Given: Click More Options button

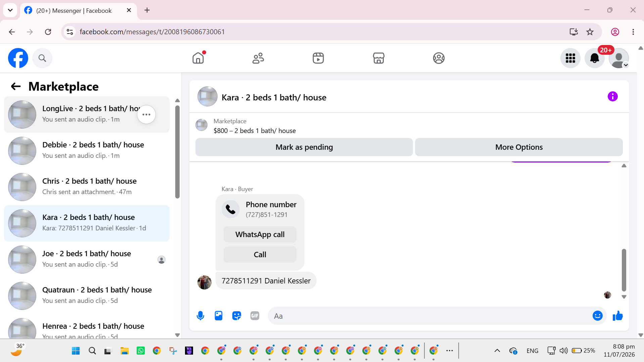Looking at the screenshot, I should pos(519,147).
